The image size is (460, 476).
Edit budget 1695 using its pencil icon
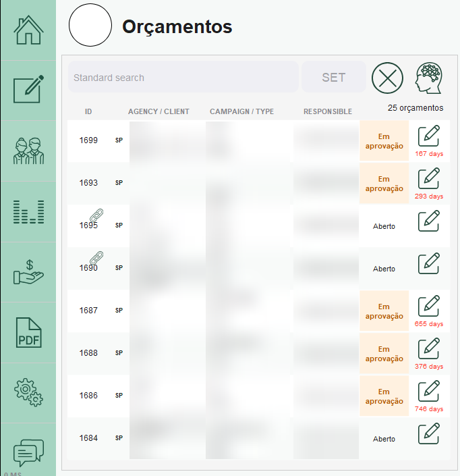pos(429,221)
